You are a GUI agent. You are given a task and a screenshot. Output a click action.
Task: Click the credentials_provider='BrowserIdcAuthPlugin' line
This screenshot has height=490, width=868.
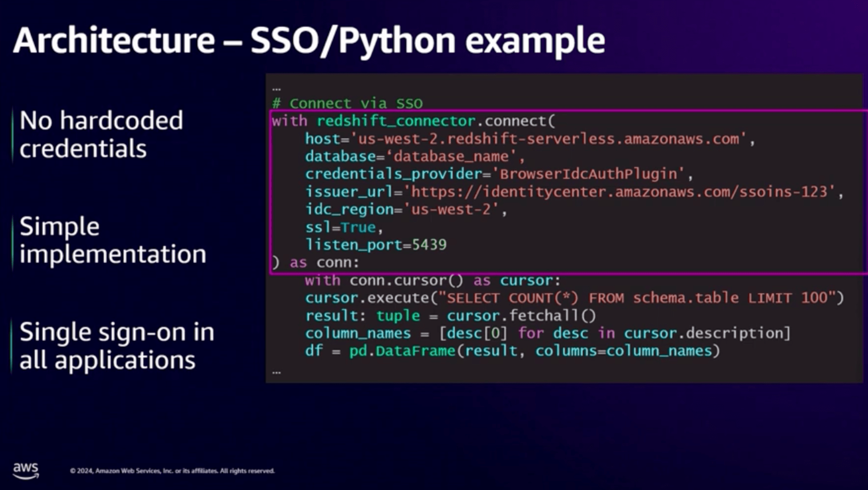(499, 174)
